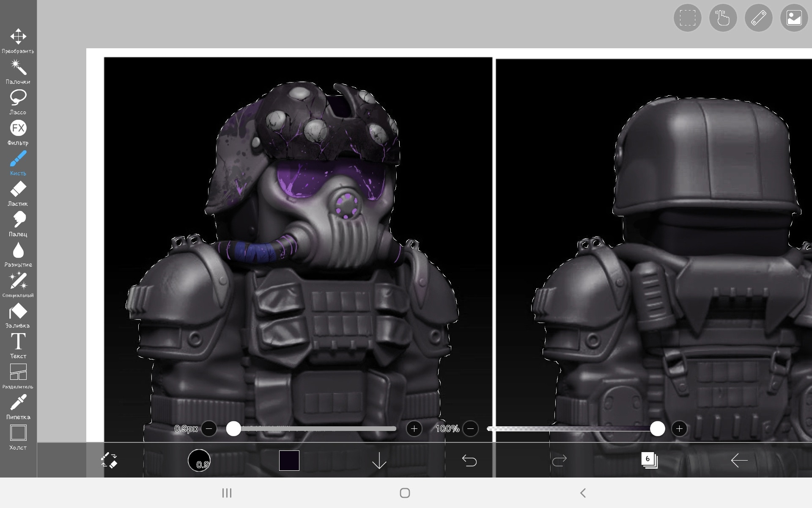Screen dimensions: 812x508
Task: Select the Blur tool (Размытие)
Action: coord(18,254)
